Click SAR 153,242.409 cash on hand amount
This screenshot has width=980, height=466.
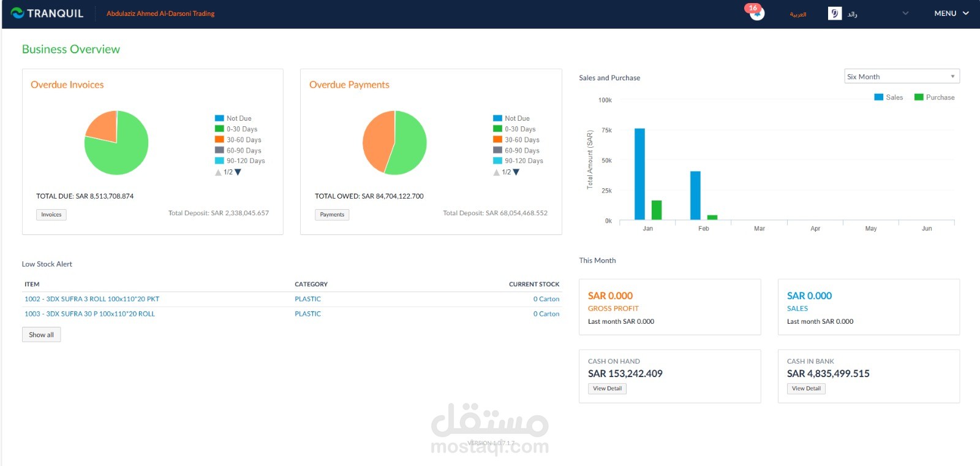[x=625, y=373]
